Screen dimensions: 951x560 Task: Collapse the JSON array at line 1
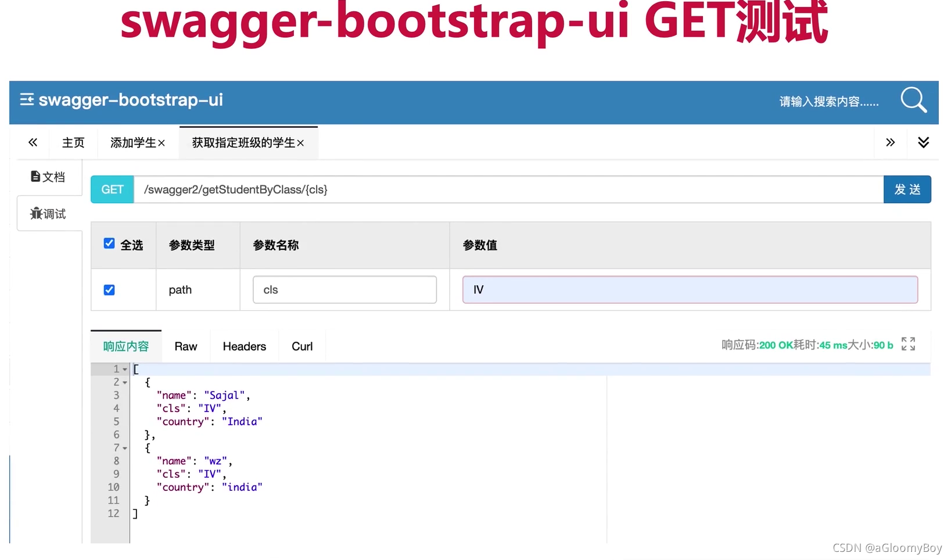point(125,369)
